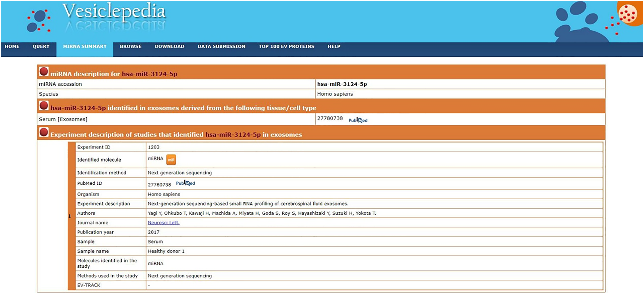The height and width of the screenshot is (294, 644).
Task: Open the Browse menu
Action: coord(130,46)
